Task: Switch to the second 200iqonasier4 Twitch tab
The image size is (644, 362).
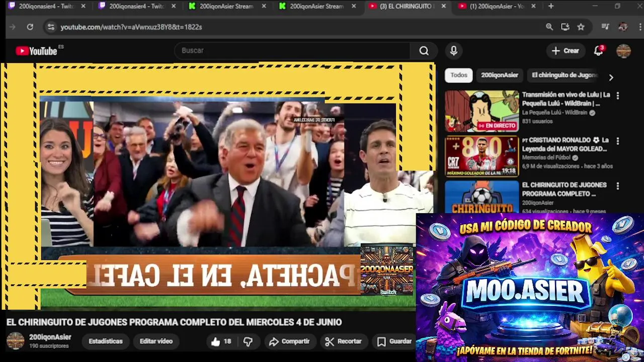Action: click(137, 6)
